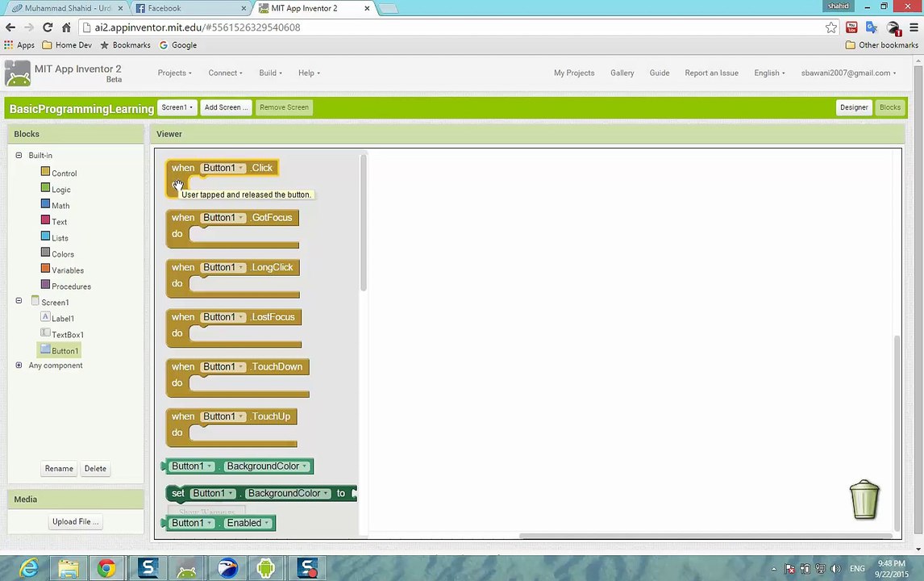The width and height of the screenshot is (924, 581).
Task: Select Button1 component in tree
Action: coord(59,350)
